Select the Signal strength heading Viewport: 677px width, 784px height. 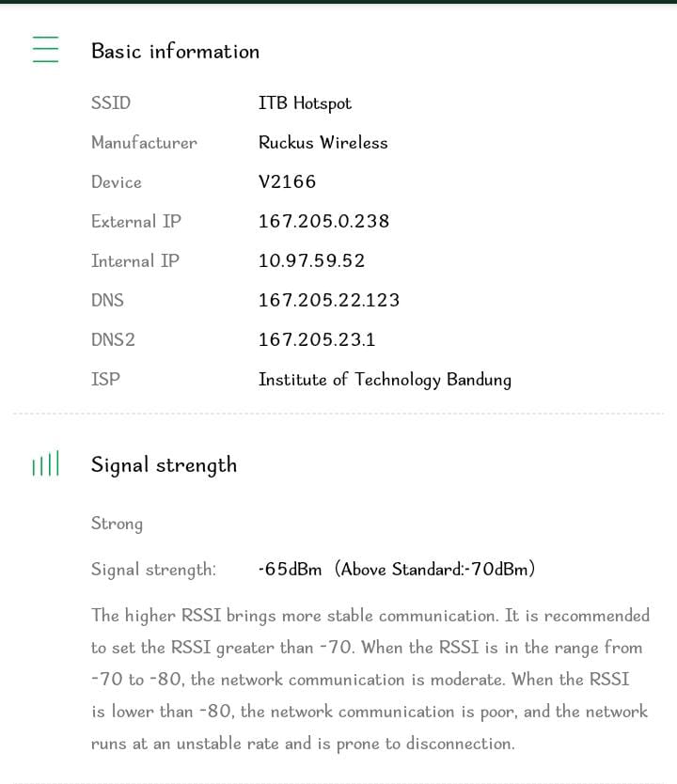164,465
